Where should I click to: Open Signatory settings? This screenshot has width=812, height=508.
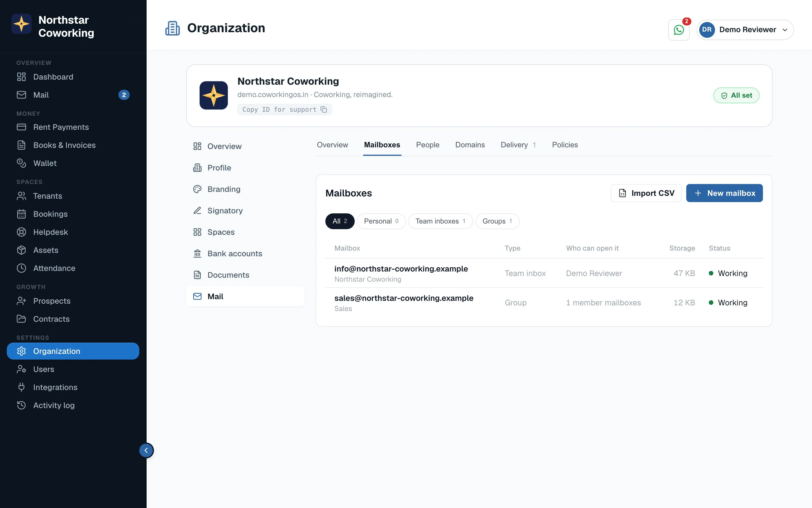point(245,211)
